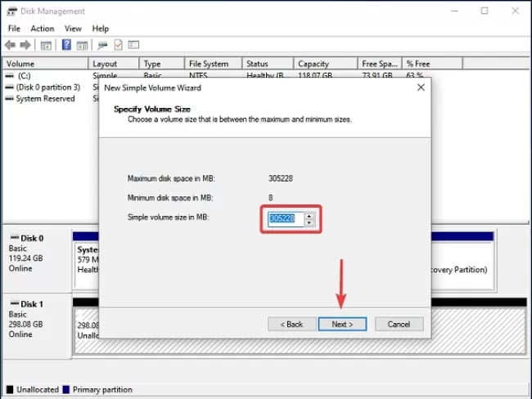Open the File menu
532x399 pixels.
[x=14, y=29]
